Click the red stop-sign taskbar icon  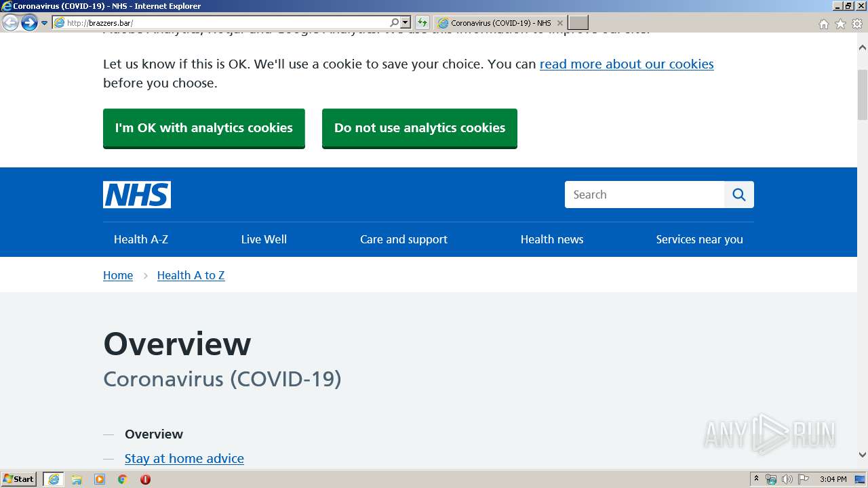tap(145, 479)
